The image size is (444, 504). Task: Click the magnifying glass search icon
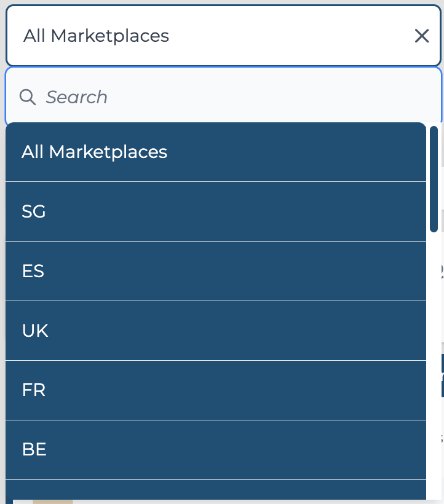pyautogui.click(x=27, y=97)
